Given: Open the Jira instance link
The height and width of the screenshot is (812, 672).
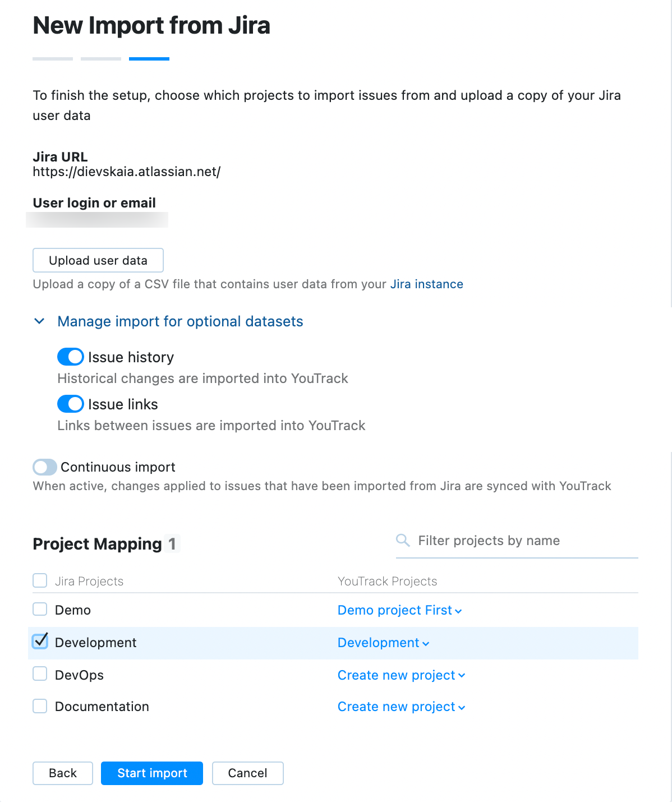Looking at the screenshot, I should pos(426,284).
